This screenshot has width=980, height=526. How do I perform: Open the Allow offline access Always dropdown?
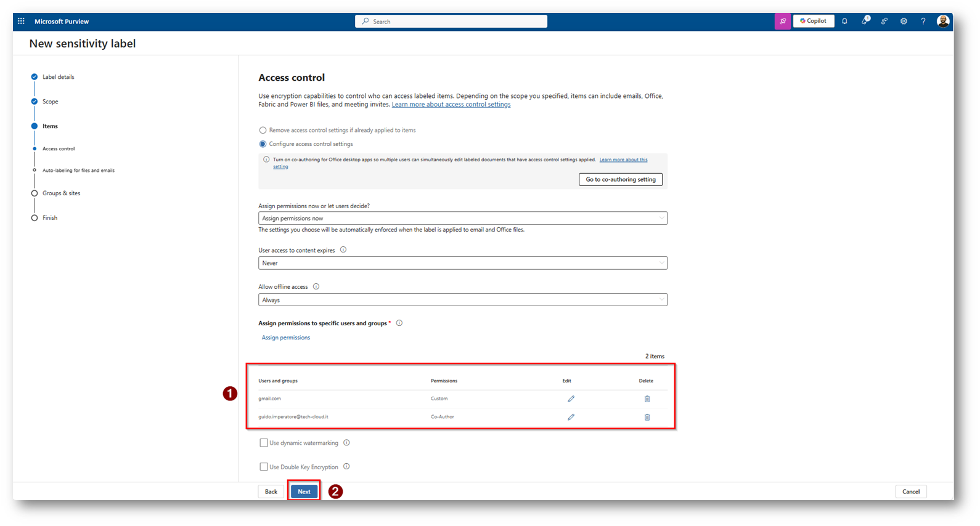463,300
